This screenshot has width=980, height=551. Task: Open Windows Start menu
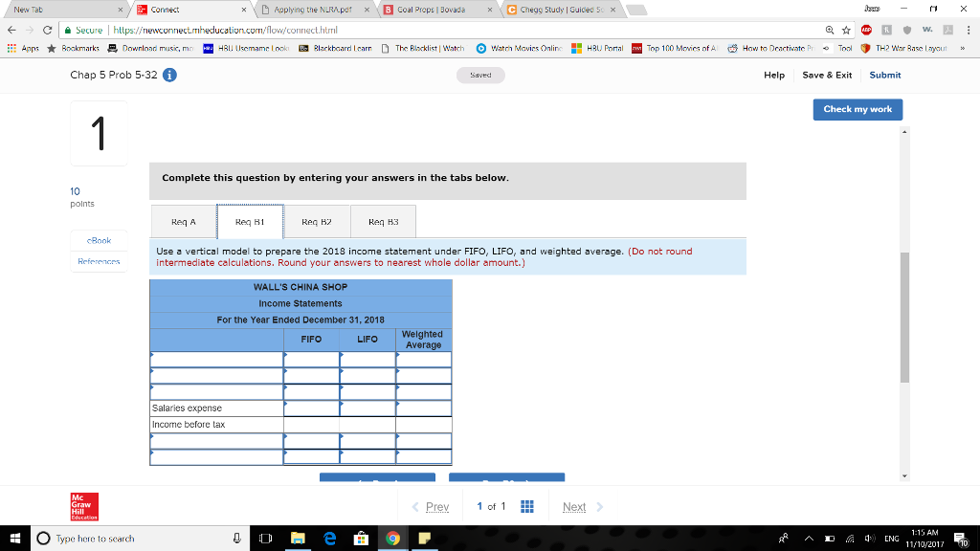[15, 538]
